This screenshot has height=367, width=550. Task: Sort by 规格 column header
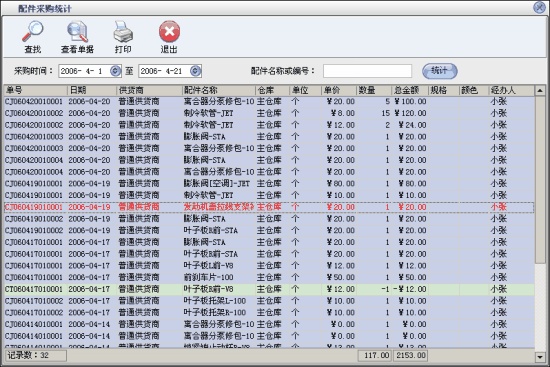click(x=444, y=91)
